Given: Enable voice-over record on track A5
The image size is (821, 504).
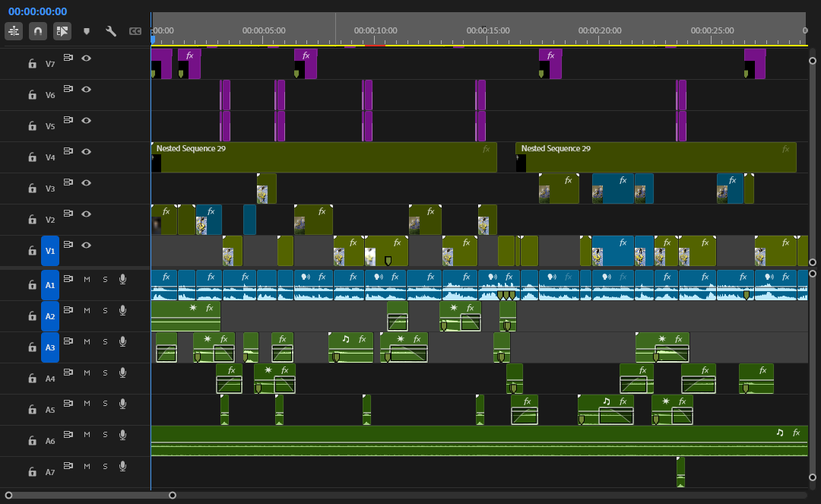Looking at the screenshot, I should pyautogui.click(x=122, y=404).
